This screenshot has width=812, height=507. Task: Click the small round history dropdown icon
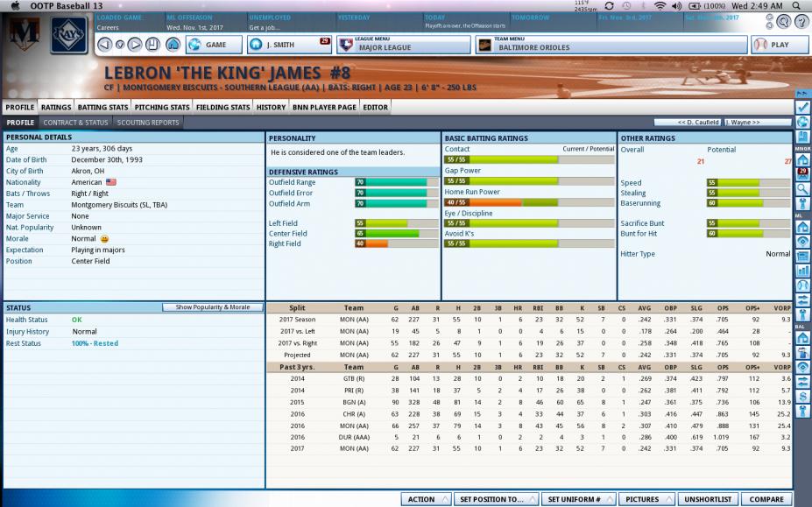pyautogui.click(x=120, y=45)
